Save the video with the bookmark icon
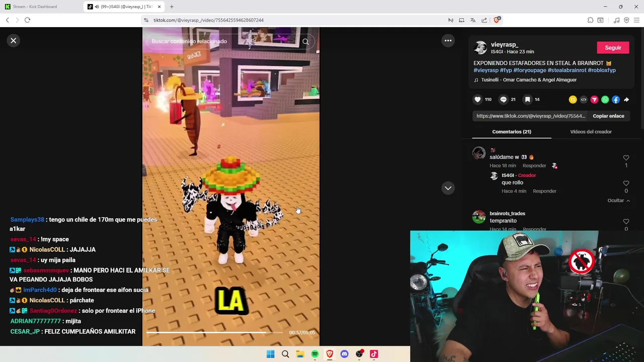 pyautogui.click(x=527, y=100)
